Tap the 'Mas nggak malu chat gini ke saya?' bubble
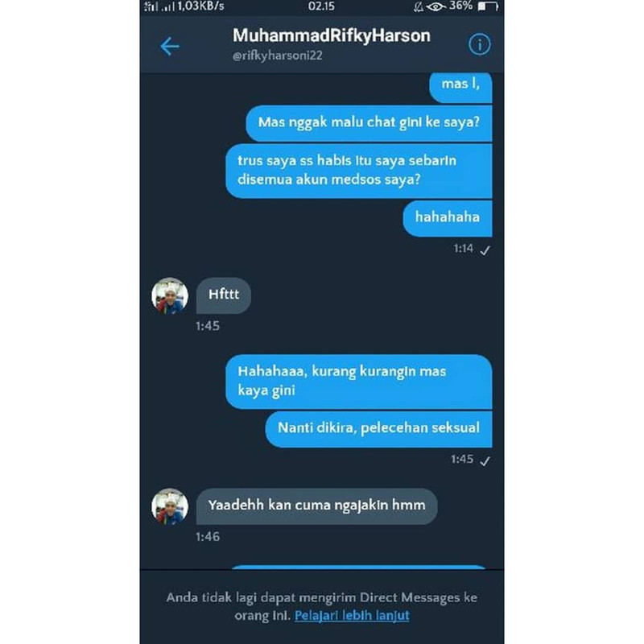 coord(369,123)
